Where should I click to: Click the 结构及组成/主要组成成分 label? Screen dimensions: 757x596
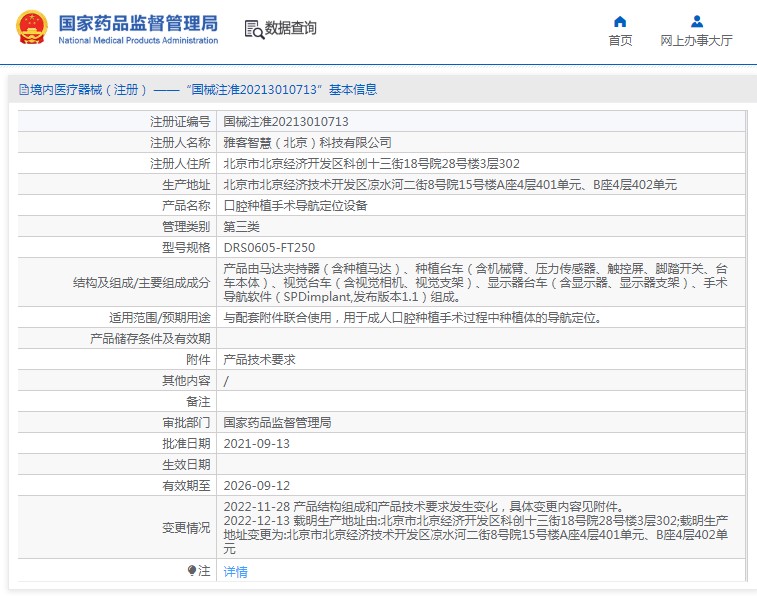pos(142,283)
